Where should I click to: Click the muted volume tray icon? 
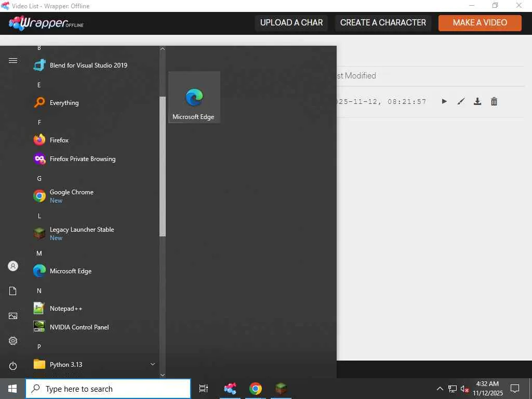coord(464,389)
